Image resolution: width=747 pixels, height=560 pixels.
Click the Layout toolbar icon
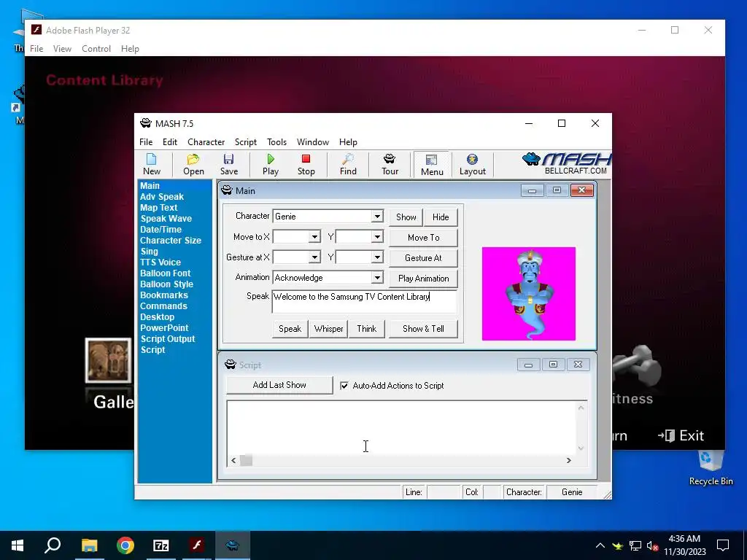[x=472, y=164]
